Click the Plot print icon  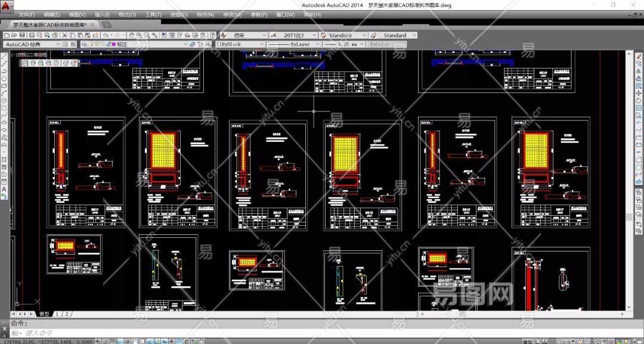(x=32, y=35)
